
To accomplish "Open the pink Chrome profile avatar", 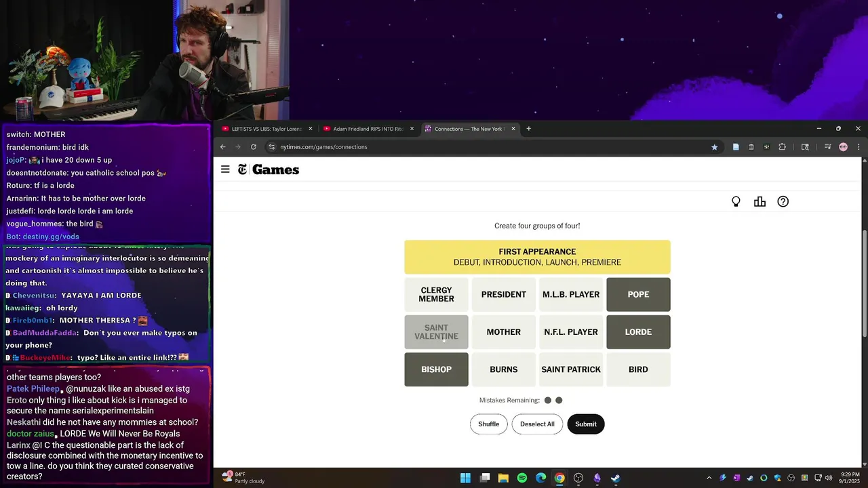I will pos(843,146).
